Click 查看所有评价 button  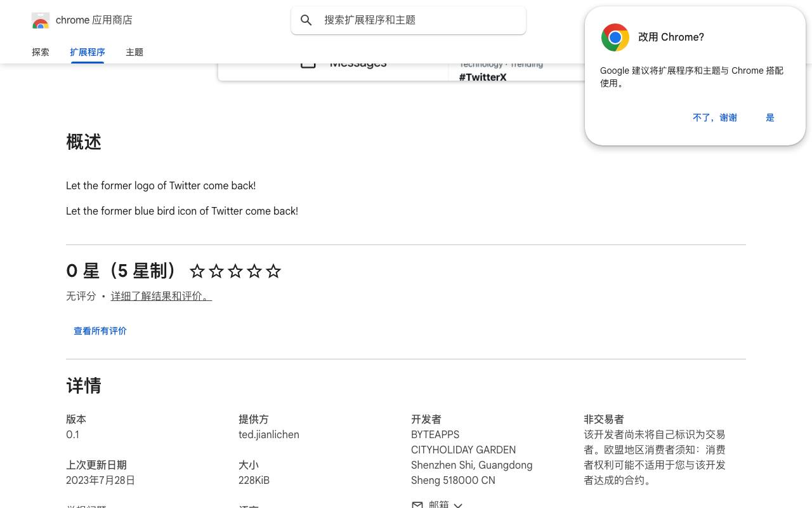coord(100,331)
